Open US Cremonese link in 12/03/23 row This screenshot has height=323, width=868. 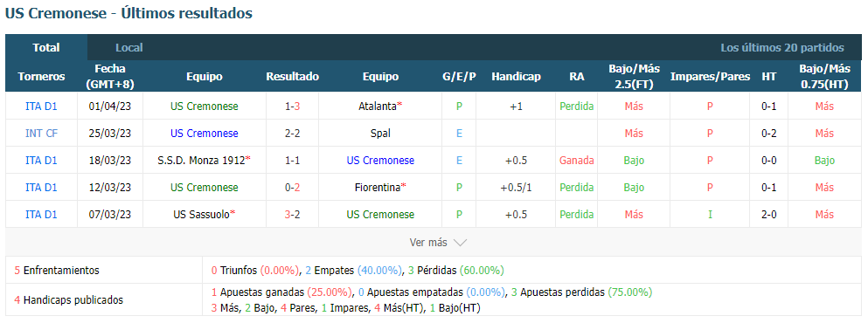[x=205, y=188]
